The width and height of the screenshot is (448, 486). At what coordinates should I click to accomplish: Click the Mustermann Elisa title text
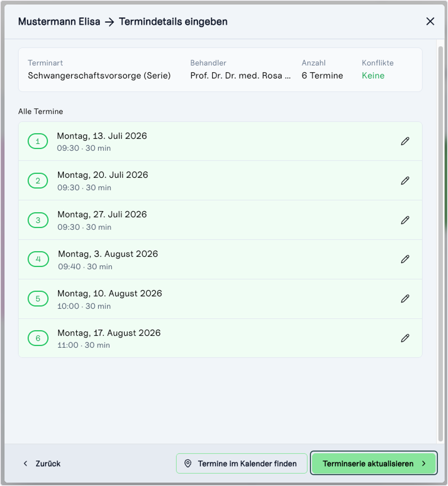pyautogui.click(x=59, y=22)
